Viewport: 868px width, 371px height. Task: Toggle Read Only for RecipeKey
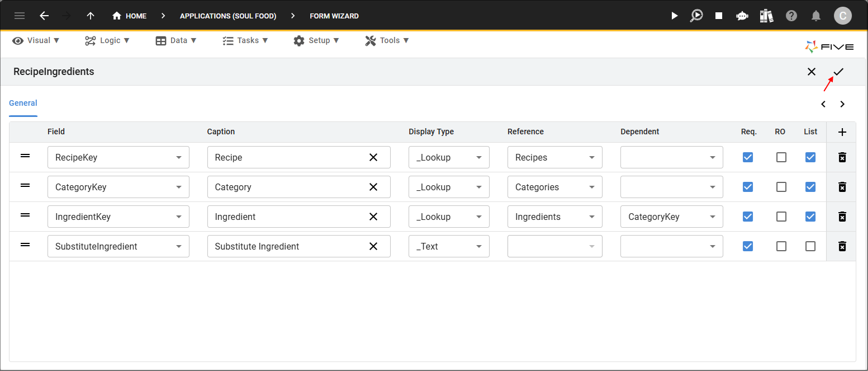click(781, 157)
